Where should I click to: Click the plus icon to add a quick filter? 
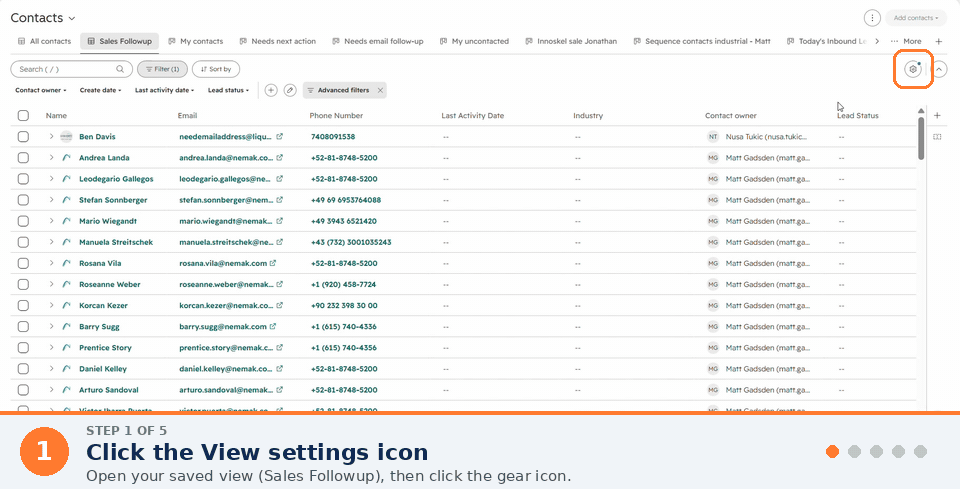point(271,90)
